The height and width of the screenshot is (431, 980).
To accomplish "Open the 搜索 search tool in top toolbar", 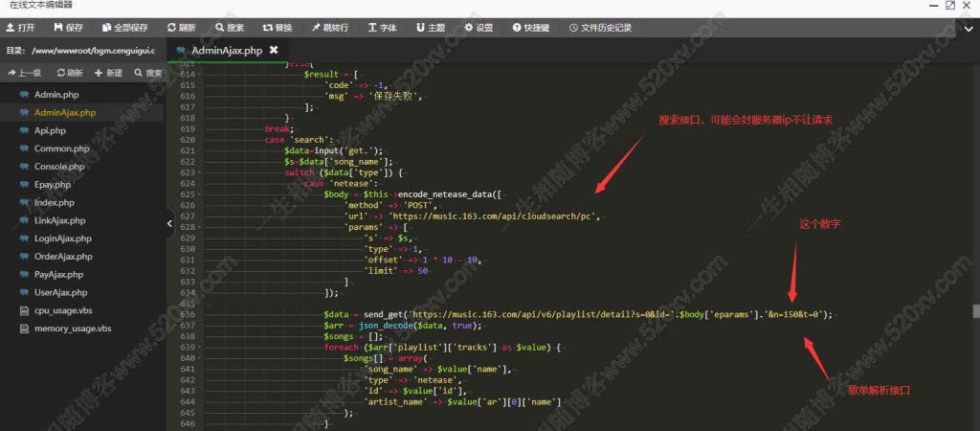I will click(230, 28).
